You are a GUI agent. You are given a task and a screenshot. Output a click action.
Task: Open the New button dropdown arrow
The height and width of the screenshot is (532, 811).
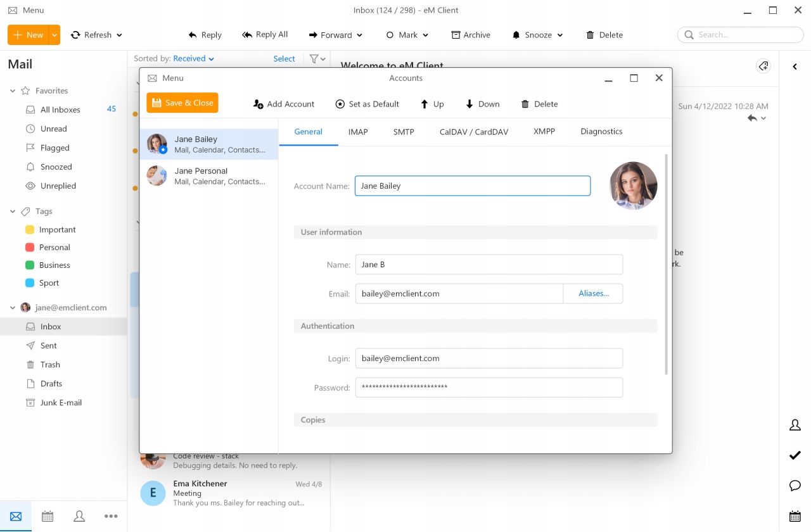[x=55, y=35]
